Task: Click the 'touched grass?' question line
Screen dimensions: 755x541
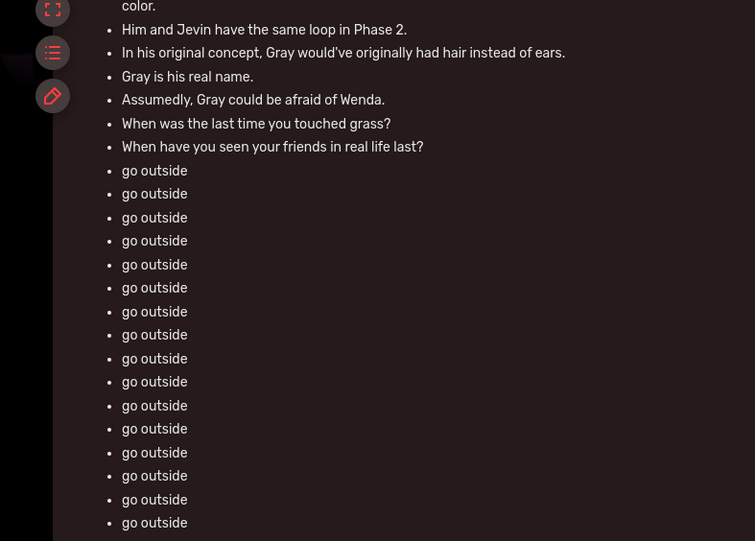Action: tap(256, 124)
